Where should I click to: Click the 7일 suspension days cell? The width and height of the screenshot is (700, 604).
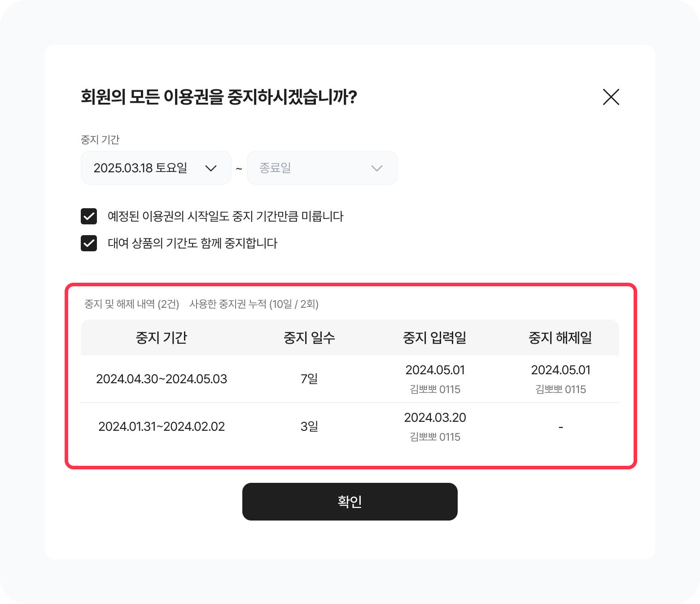click(x=309, y=379)
